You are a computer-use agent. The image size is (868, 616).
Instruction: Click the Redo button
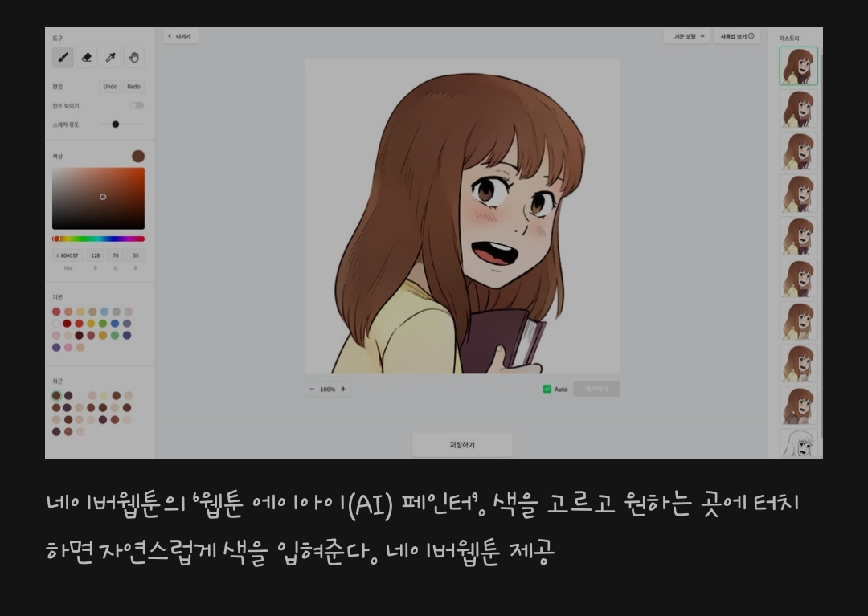pos(134,86)
